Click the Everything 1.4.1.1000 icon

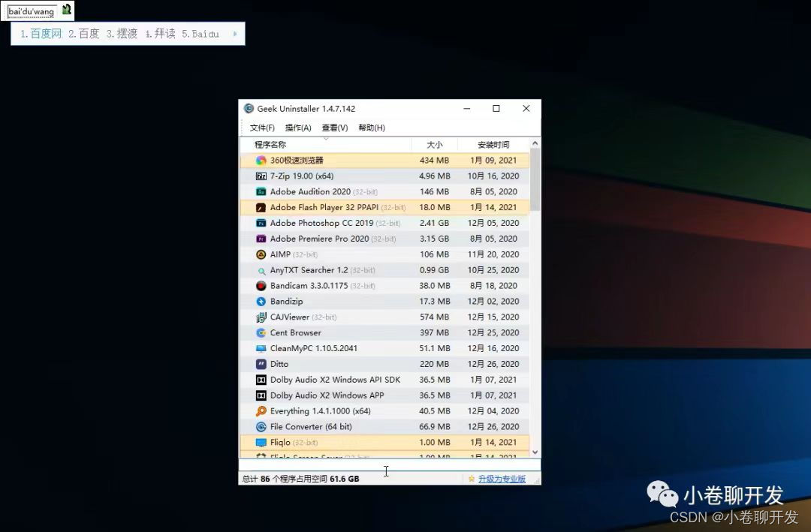pyautogui.click(x=261, y=411)
